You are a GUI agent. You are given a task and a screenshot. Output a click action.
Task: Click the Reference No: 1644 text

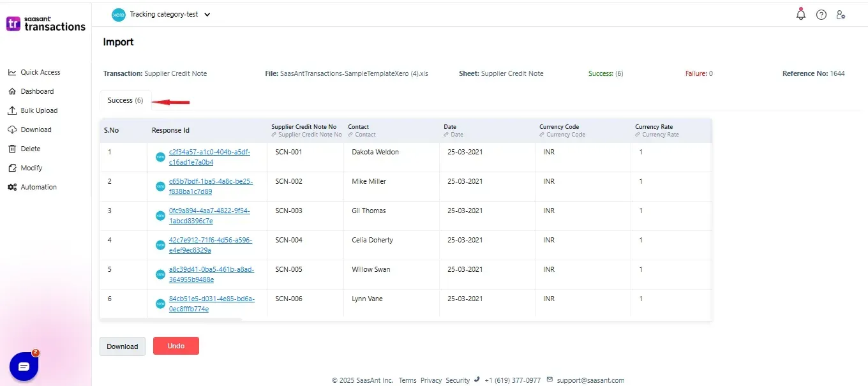pyautogui.click(x=814, y=73)
